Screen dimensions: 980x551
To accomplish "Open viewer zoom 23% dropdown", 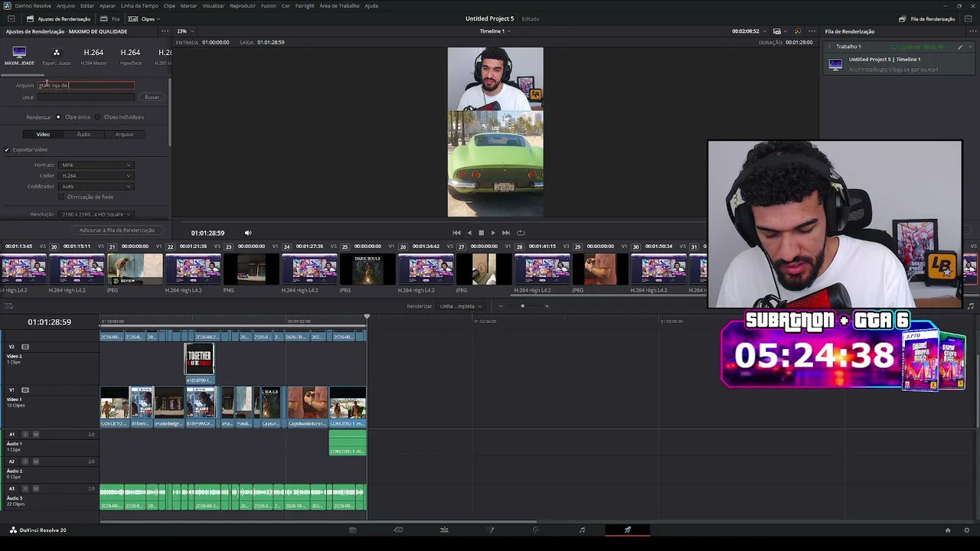I will pyautogui.click(x=185, y=31).
